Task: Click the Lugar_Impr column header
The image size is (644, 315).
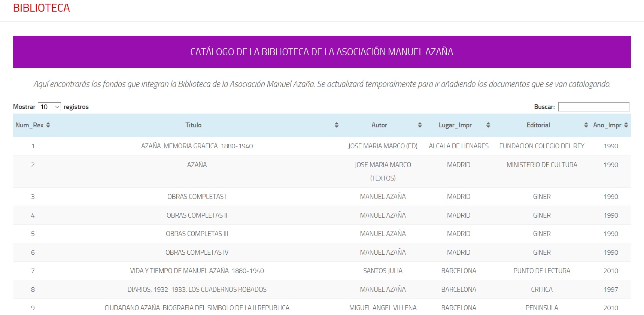Action: coord(455,125)
